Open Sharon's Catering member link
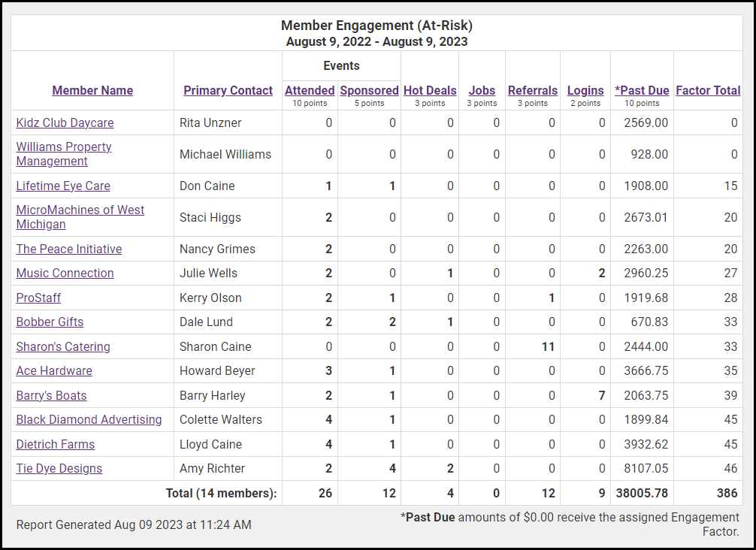This screenshot has width=756, height=550. point(63,346)
